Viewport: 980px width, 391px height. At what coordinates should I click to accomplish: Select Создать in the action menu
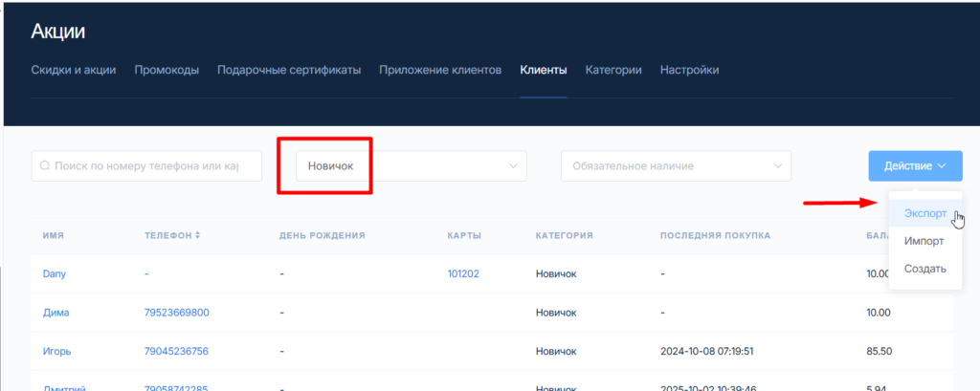pos(924,269)
